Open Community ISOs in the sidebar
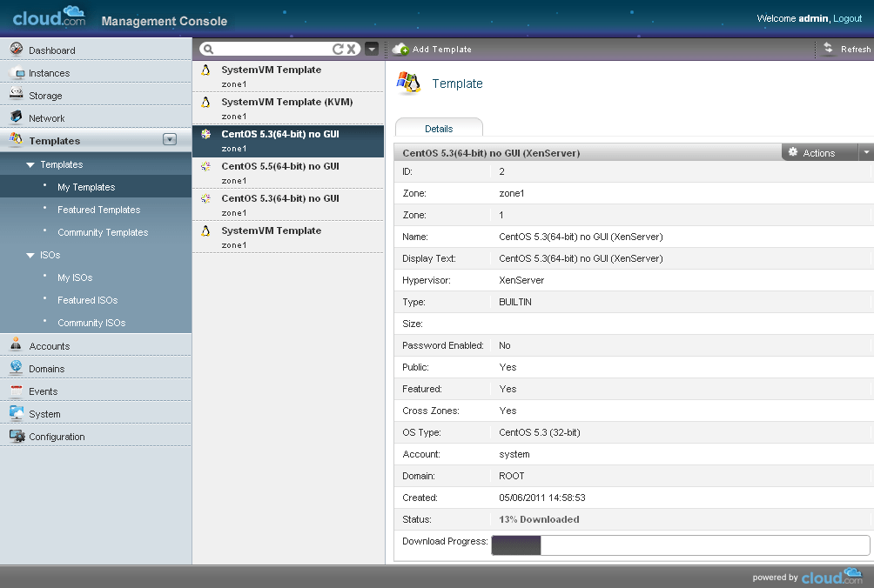 click(x=91, y=323)
